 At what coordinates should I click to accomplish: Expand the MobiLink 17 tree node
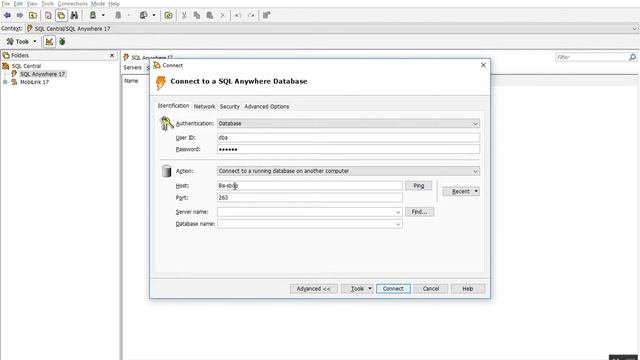pyautogui.click(x=5, y=82)
